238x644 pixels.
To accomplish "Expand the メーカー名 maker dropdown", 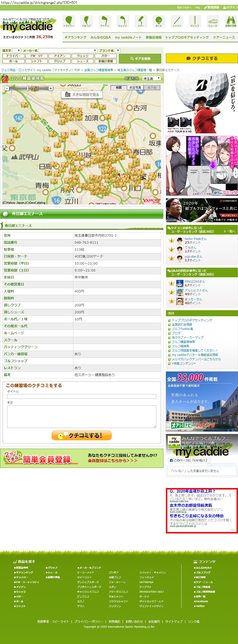I will click(68, 50).
